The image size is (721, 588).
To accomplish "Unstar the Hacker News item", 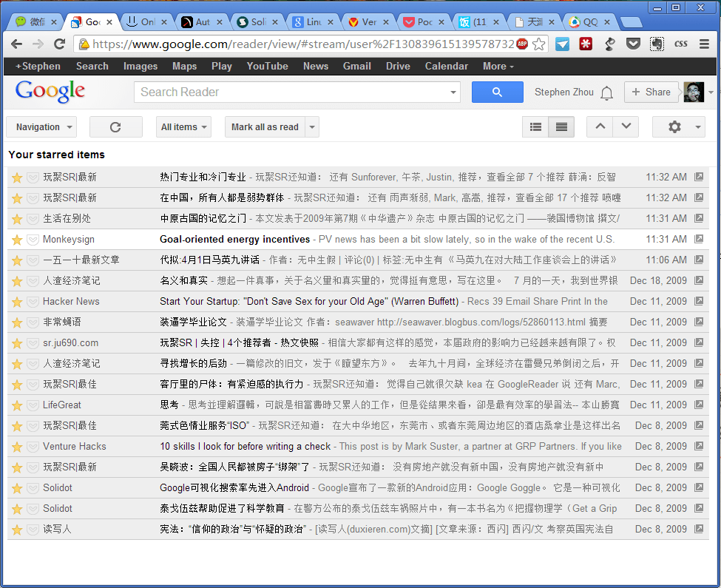I will (x=17, y=302).
